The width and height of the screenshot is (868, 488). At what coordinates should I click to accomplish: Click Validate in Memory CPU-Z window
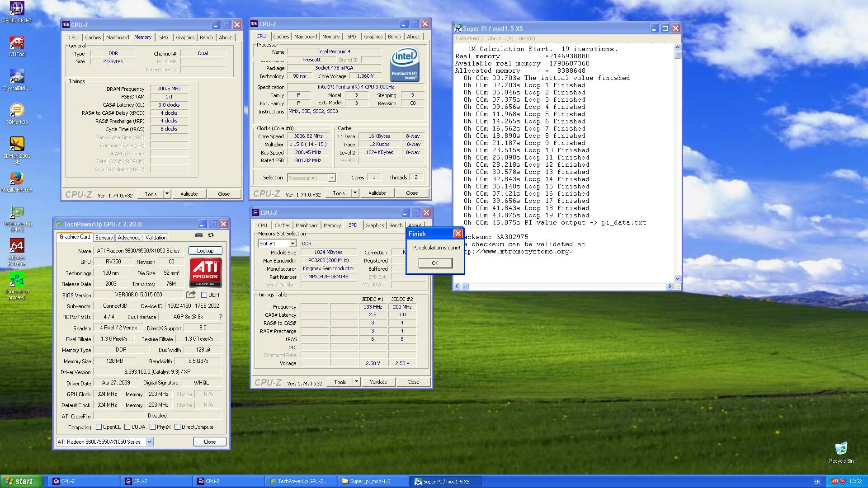tap(189, 194)
